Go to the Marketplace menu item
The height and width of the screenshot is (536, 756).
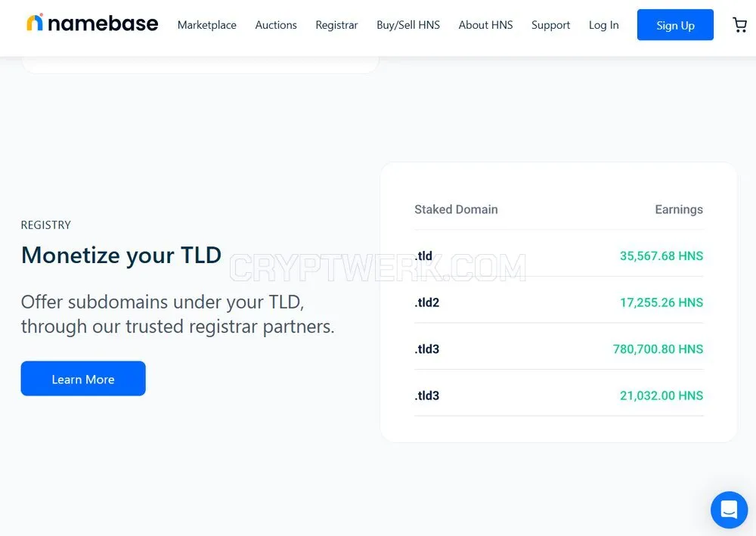pyautogui.click(x=207, y=25)
